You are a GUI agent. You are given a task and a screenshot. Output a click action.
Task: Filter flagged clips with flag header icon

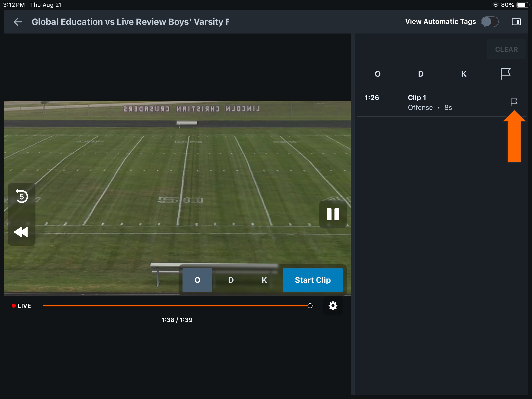pyautogui.click(x=506, y=74)
